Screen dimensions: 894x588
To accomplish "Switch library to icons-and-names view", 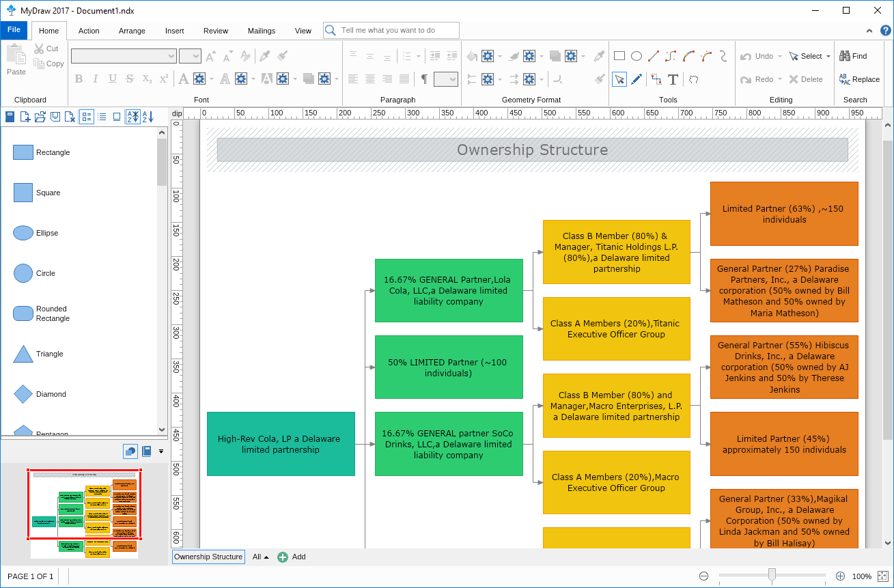I will coord(87,117).
